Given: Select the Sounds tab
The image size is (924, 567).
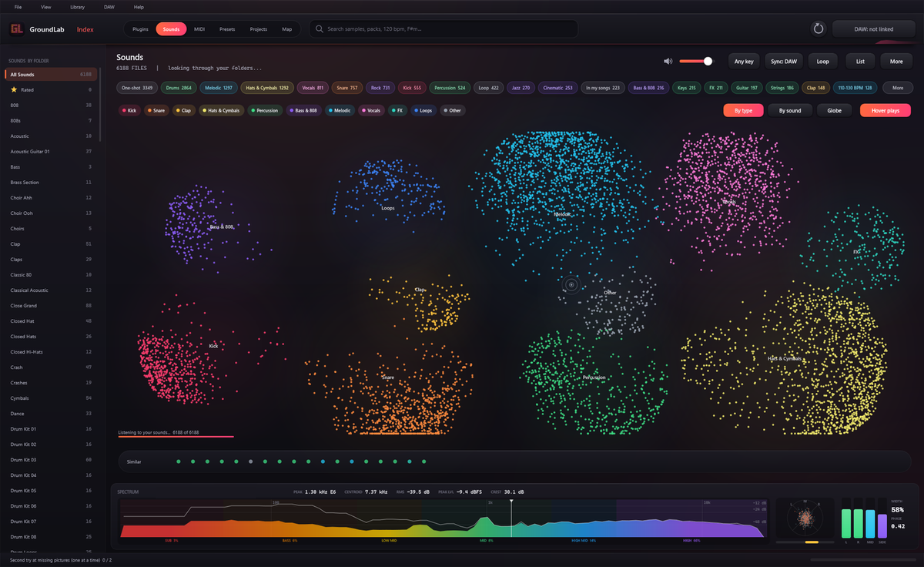Looking at the screenshot, I should tap(171, 29).
